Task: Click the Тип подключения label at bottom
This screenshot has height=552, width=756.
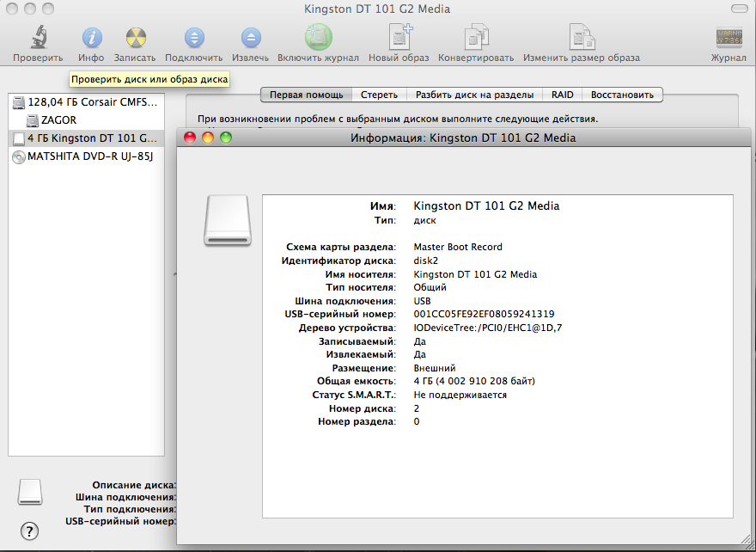Action: [x=131, y=509]
